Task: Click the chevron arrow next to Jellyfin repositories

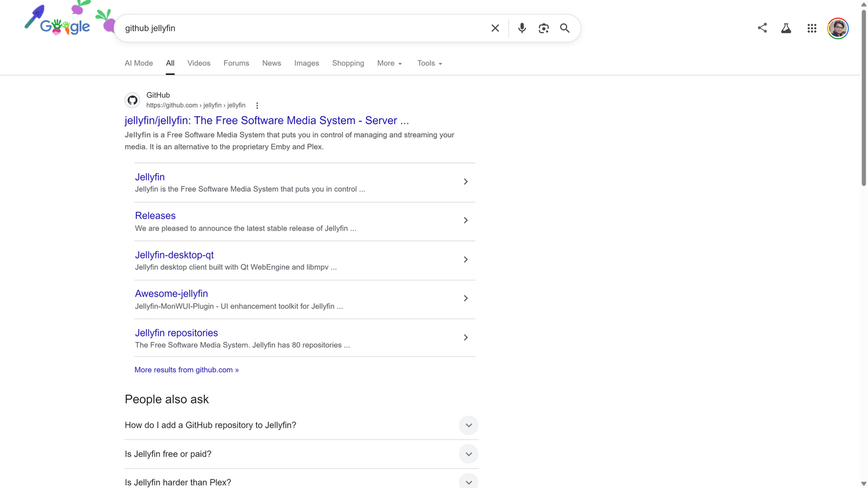Action: [465, 338]
